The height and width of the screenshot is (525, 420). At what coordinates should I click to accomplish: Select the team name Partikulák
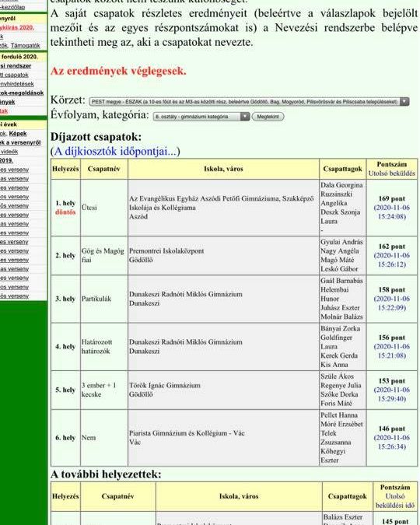tap(96, 299)
